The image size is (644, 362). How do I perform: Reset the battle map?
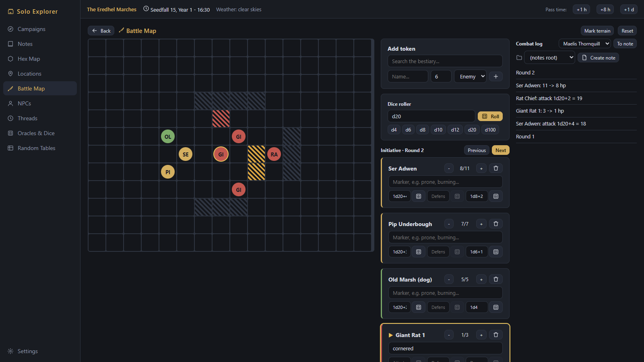tap(627, 31)
